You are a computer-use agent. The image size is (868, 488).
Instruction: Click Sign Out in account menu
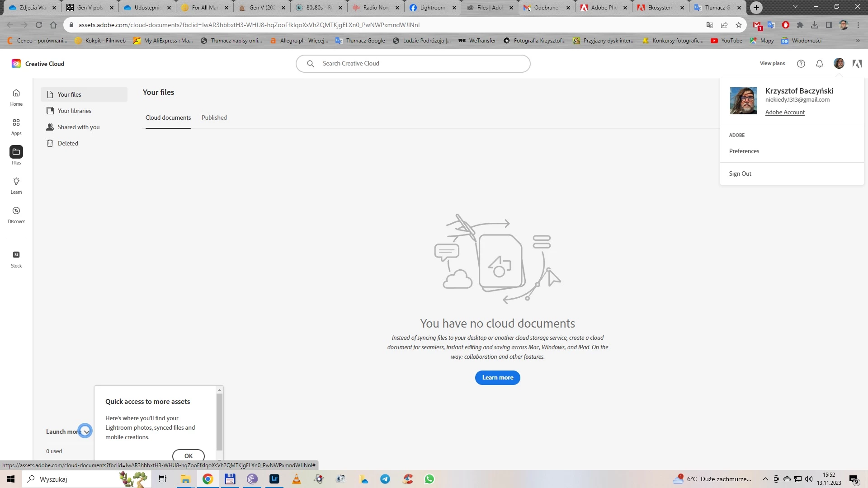point(740,174)
